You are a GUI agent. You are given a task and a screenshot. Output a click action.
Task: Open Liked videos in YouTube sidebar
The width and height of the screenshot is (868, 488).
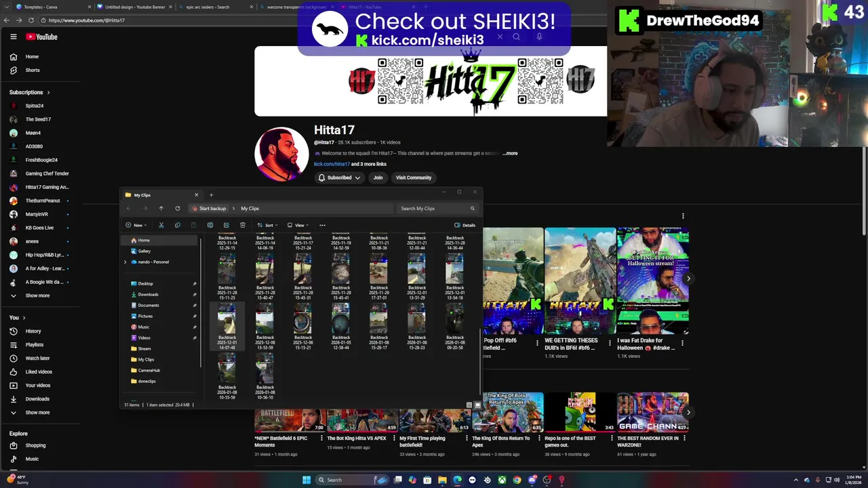click(x=39, y=372)
